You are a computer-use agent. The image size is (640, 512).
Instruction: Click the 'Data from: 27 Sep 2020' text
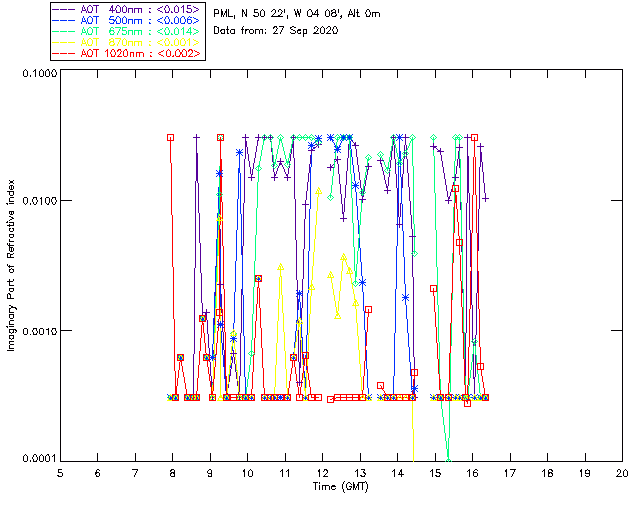coord(276,31)
